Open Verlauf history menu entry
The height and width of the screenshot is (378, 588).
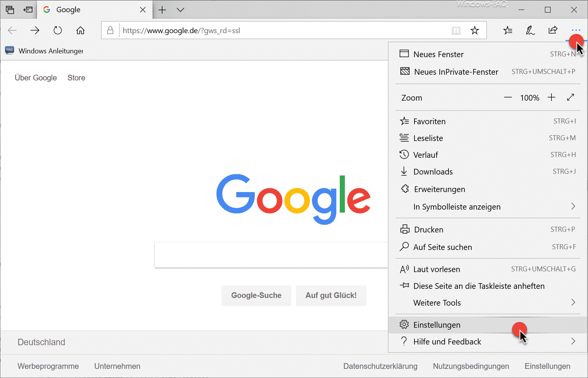point(488,155)
